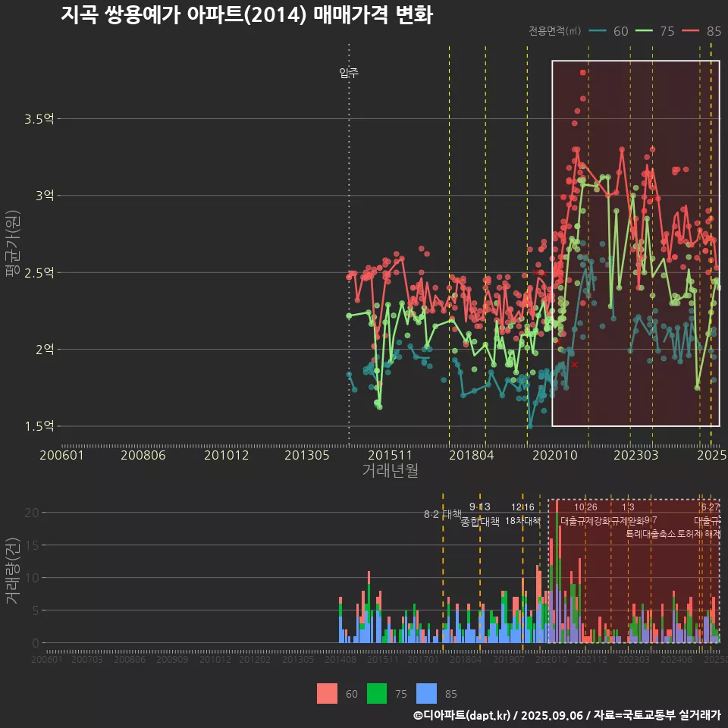This screenshot has height=728, width=728.
Task: Click the '©디아파트(dapt.kr)' source credit
Action: point(462,715)
